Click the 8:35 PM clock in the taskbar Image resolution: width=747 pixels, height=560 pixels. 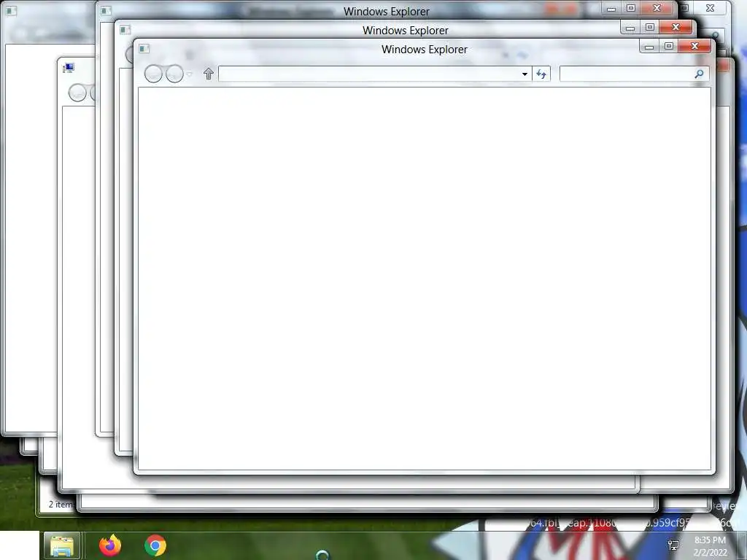click(710, 540)
